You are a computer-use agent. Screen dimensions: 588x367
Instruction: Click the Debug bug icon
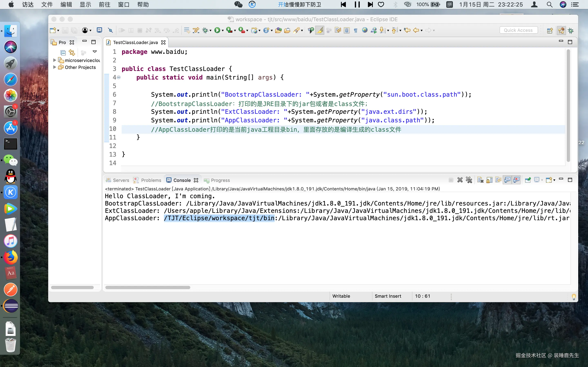[205, 30]
